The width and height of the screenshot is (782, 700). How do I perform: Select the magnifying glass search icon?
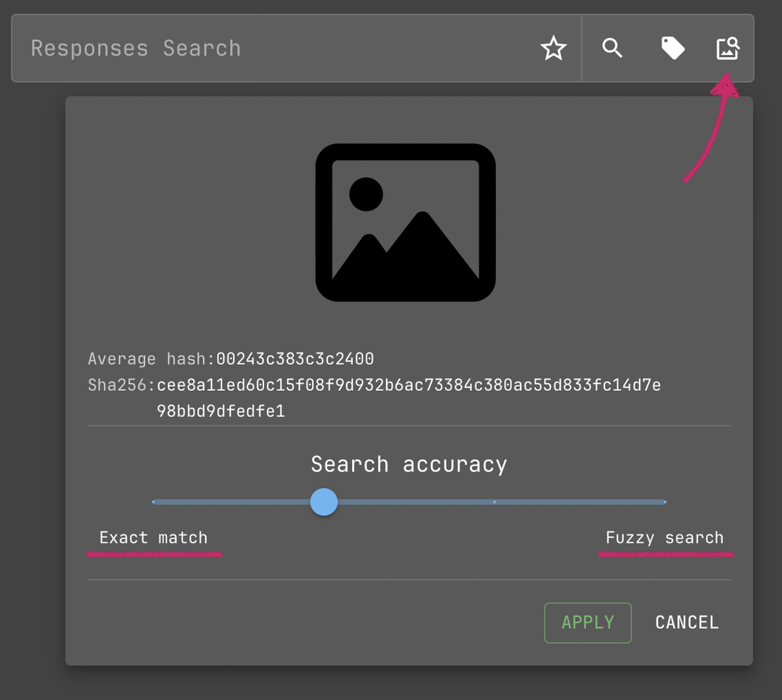[612, 48]
